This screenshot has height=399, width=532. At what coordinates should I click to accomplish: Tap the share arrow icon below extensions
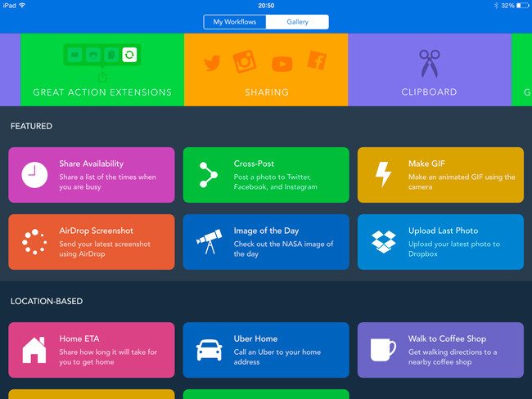click(102, 78)
